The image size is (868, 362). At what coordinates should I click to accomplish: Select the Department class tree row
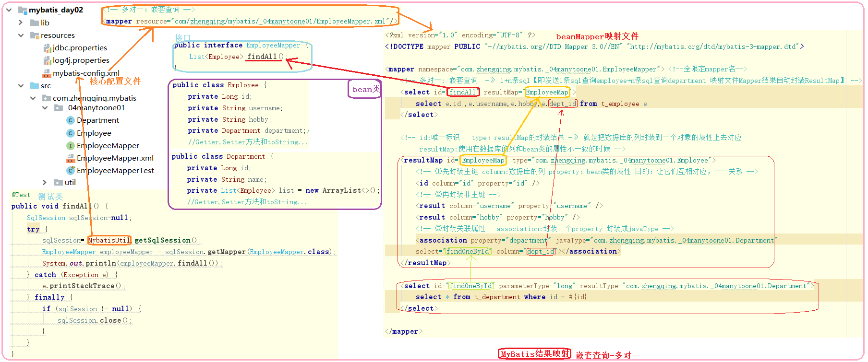[98, 120]
